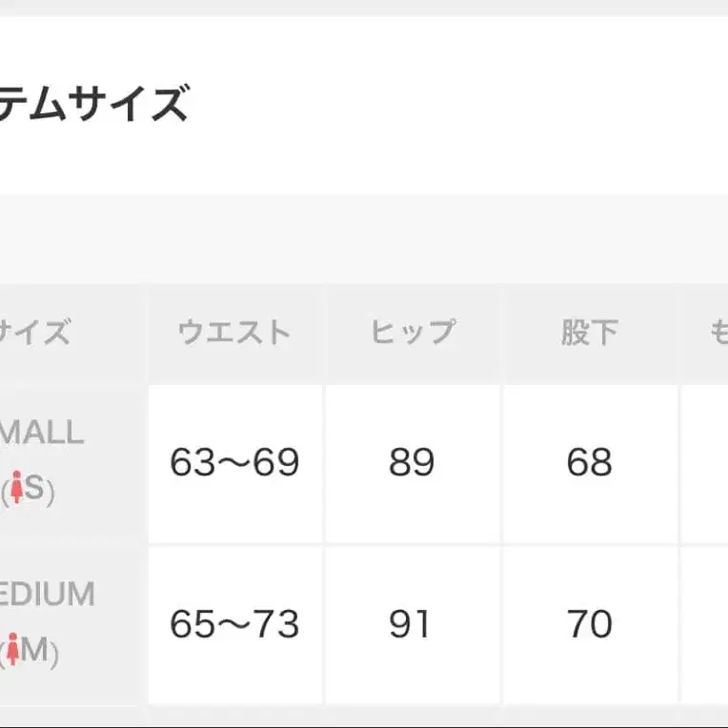
Task: Click the cut-off cell right of 68
Action: pos(705,463)
